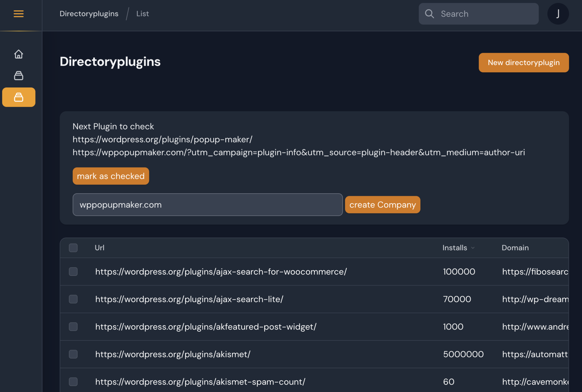
Task: Go to the Home dashboard icon
Action: click(x=18, y=54)
